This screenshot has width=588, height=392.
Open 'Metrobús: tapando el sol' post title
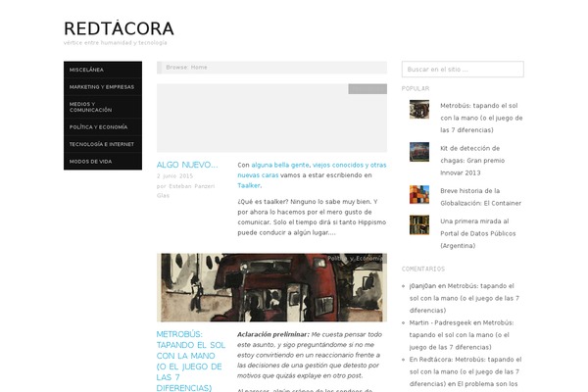click(x=191, y=361)
